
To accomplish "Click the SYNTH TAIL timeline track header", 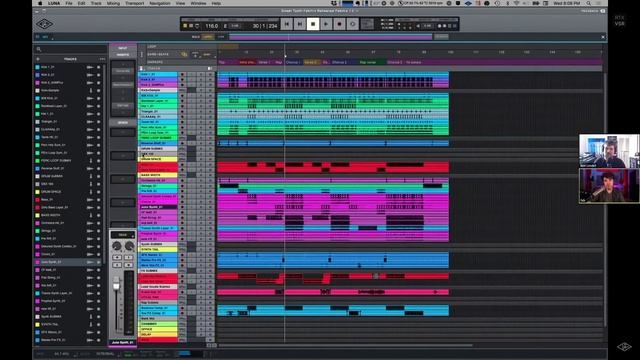I will (158, 249).
